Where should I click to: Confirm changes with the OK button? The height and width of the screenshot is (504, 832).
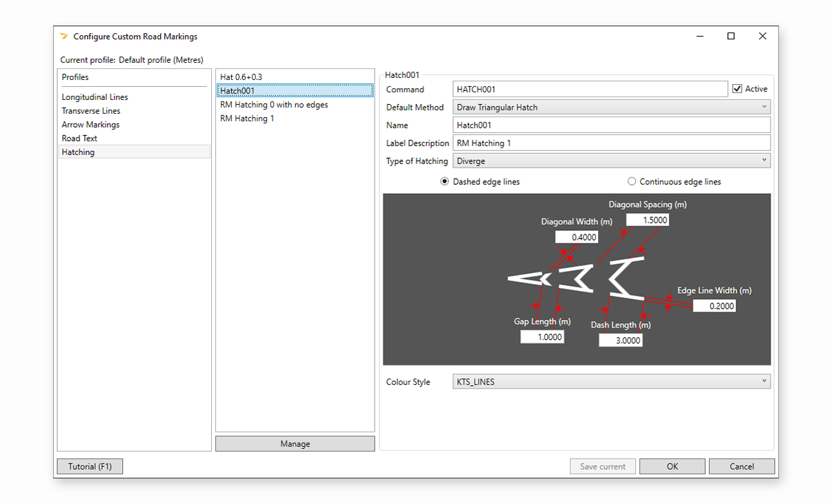coord(672,466)
